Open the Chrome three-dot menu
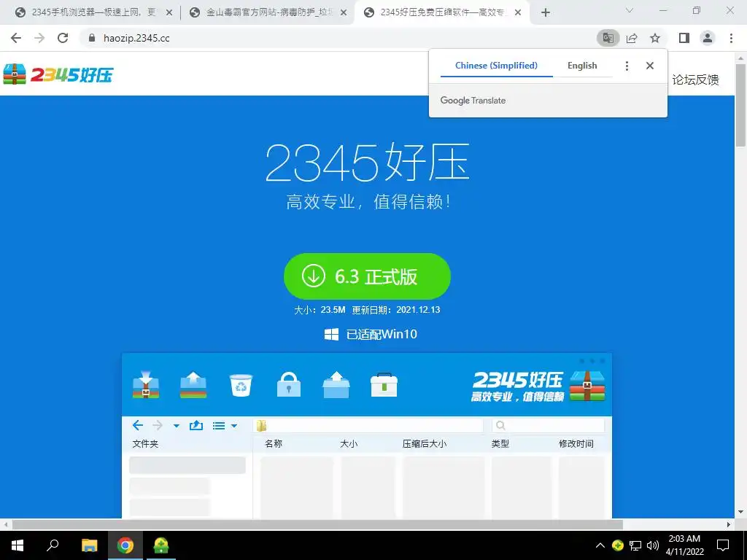 pos(731,38)
